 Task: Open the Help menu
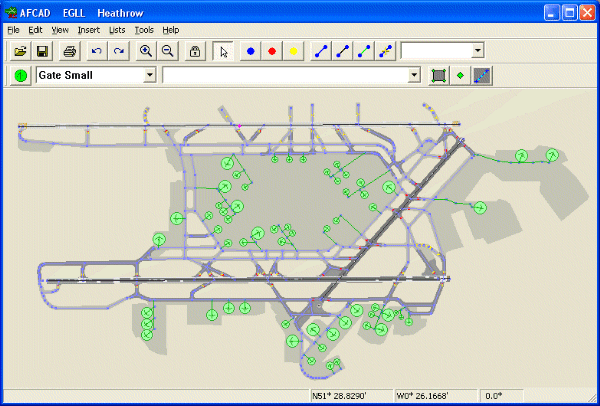pyautogui.click(x=171, y=30)
